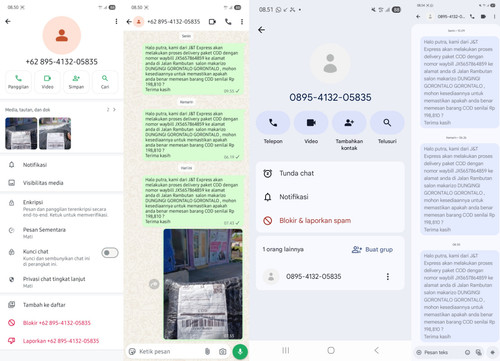This screenshot has height=361, width=500.
Task: Start video call from SMS conversation header
Action: [483, 16]
